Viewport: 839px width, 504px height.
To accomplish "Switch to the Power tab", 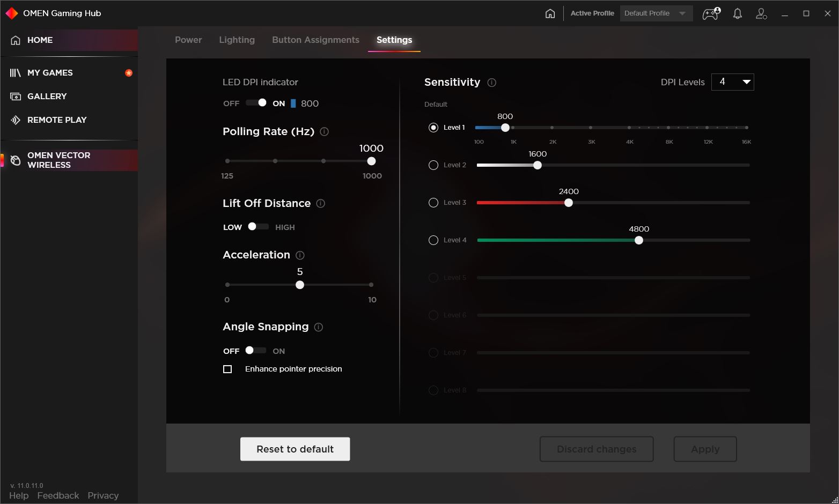I will [188, 40].
